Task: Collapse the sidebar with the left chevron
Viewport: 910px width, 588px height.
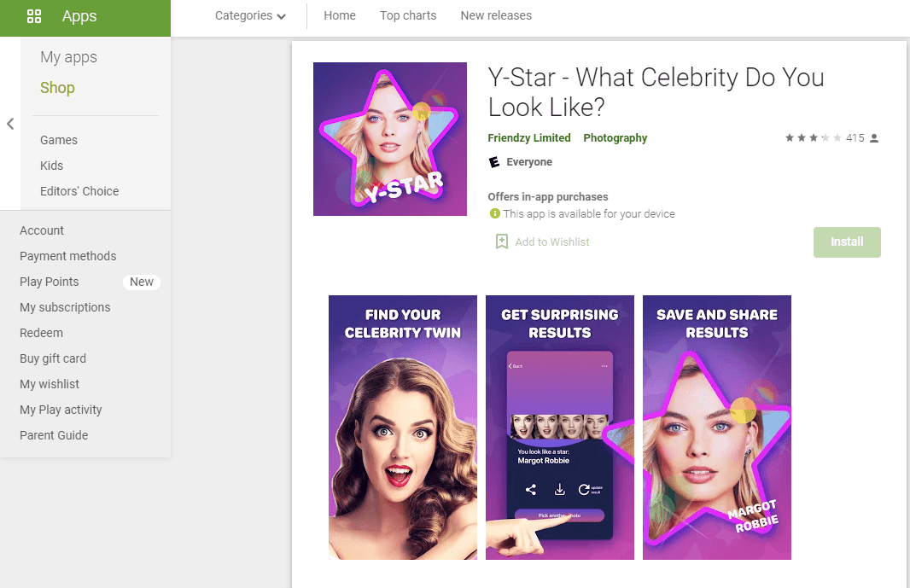Action: (x=10, y=124)
